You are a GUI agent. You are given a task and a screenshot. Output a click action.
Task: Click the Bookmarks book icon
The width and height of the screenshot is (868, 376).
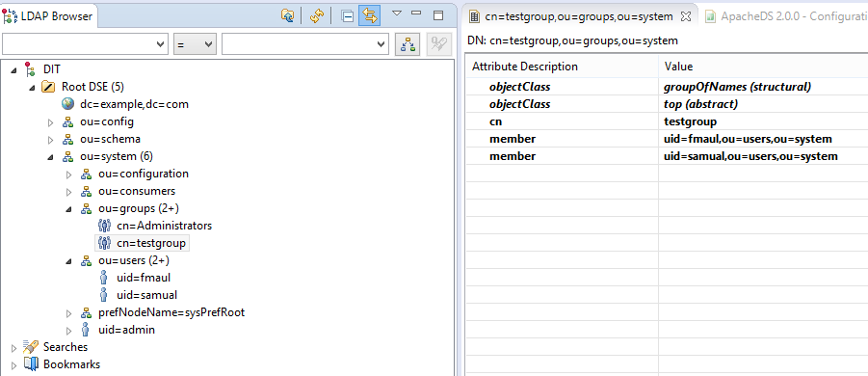tap(31, 364)
